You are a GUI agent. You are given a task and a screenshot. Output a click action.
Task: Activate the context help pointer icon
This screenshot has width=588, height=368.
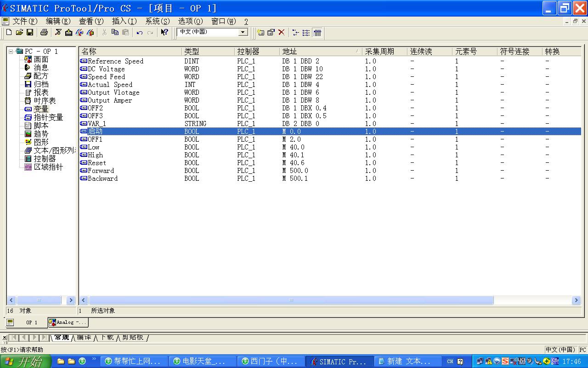[x=164, y=32]
